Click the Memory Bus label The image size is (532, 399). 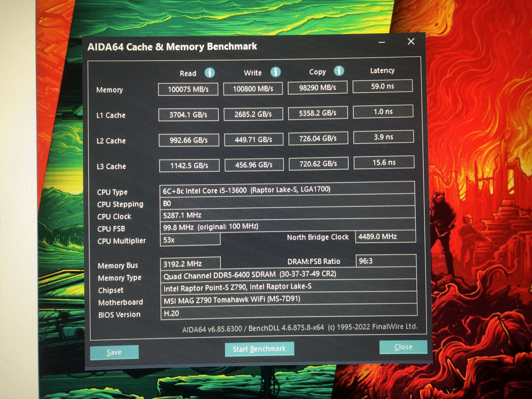[118, 265]
